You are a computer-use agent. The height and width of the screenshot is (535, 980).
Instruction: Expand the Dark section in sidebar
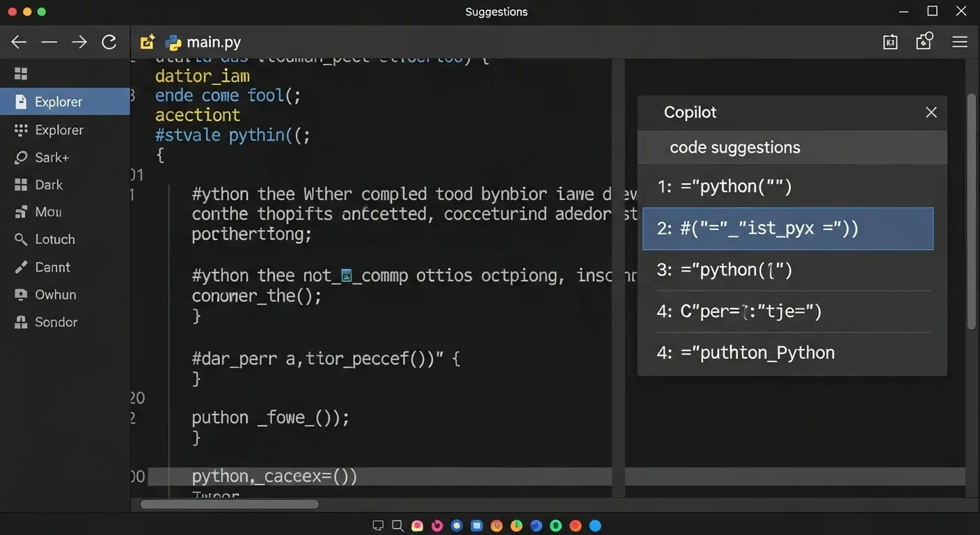tap(47, 185)
